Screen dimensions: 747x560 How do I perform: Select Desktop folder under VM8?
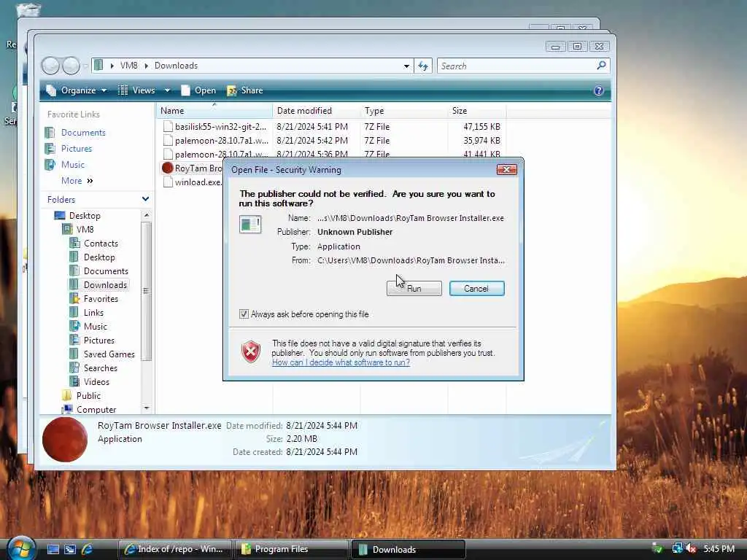click(x=99, y=257)
